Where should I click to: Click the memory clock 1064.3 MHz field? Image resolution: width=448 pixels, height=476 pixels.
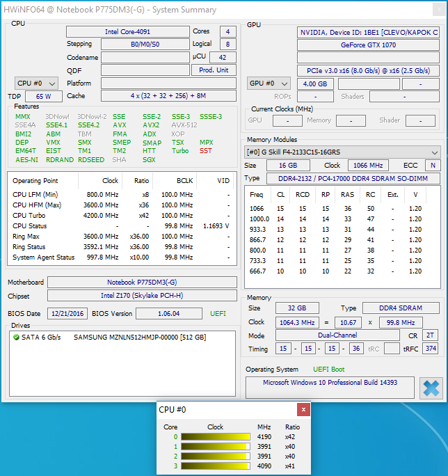(297, 322)
